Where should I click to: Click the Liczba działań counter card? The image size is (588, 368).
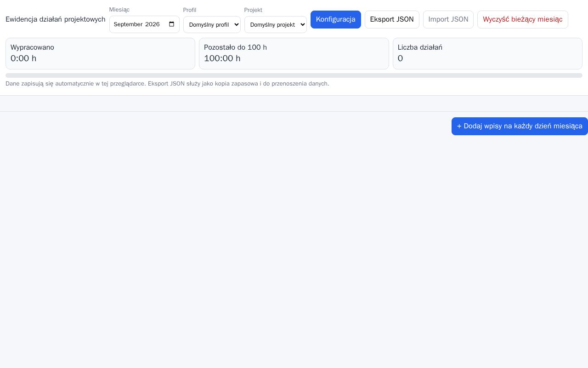point(487,53)
